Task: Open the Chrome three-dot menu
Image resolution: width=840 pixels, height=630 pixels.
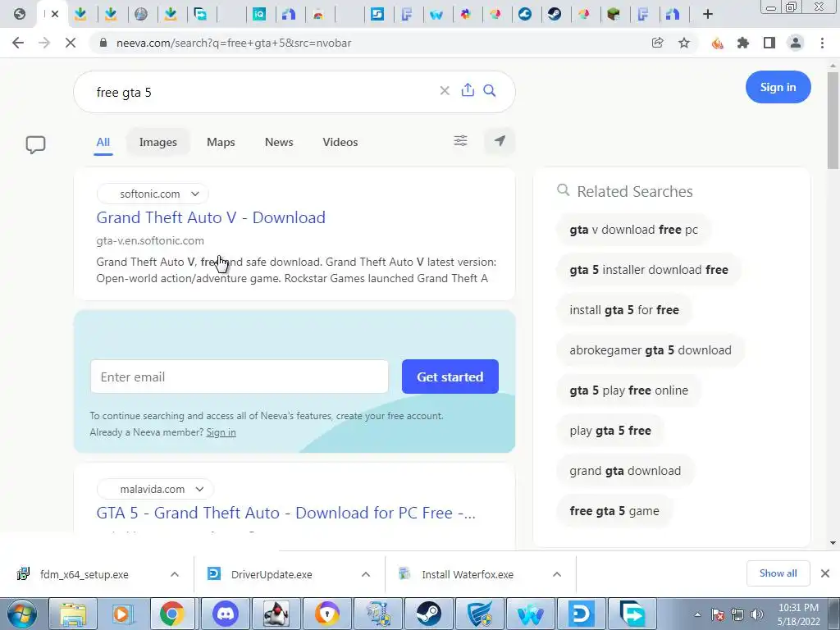Action: [x=822, y=43]
